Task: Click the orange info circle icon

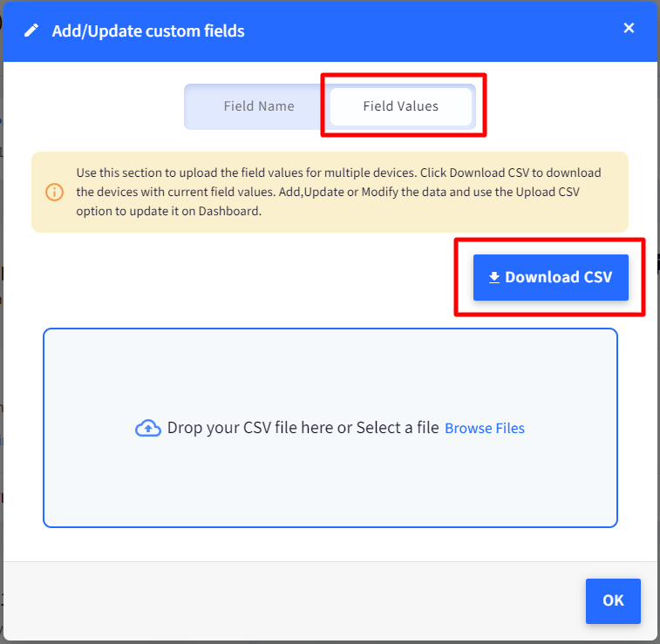Action: click(x=54, y=192)
